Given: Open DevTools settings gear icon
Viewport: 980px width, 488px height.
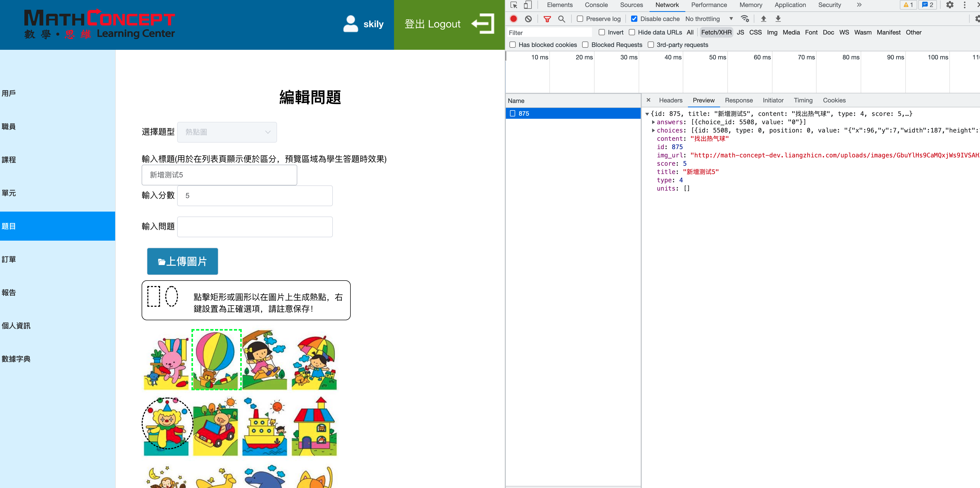Looking at the screenshot, I should point(950,5).
